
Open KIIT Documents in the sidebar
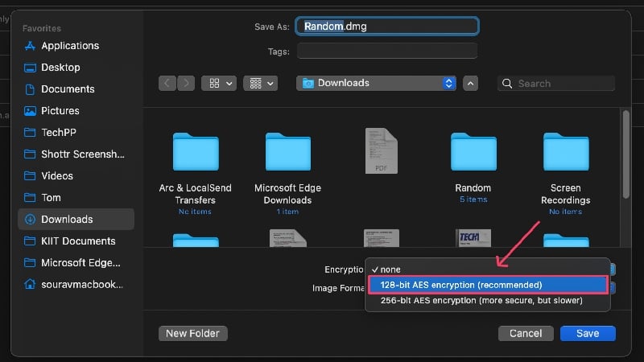click(78, 241)
